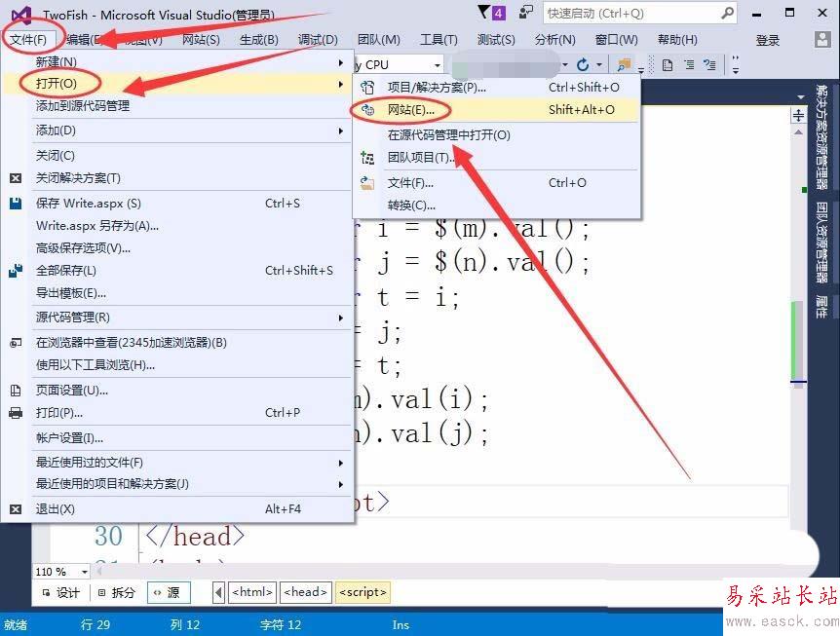840x636 pixels.
Task: Open the 团队(M) menu
Action: tap(379, 40)
